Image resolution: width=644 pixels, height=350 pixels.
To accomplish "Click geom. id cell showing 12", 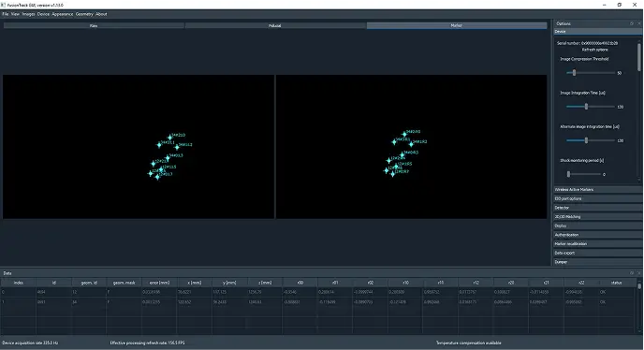I will point(89,292).
